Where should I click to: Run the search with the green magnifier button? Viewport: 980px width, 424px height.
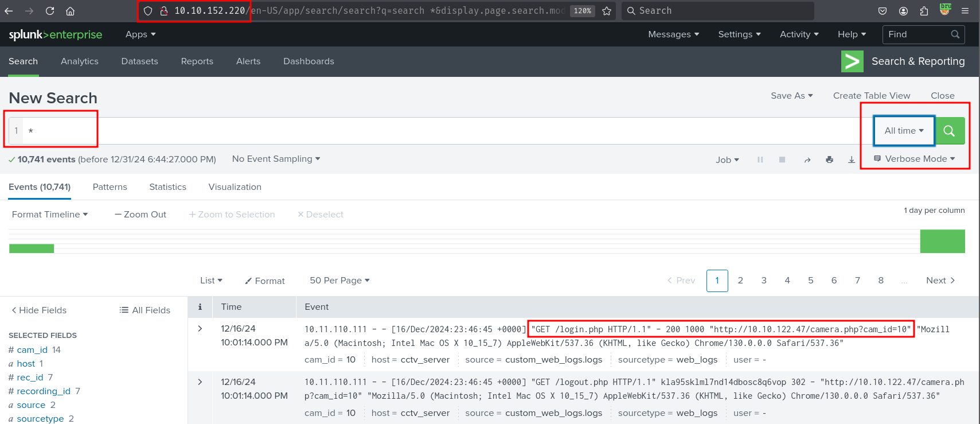coord(950,131)
